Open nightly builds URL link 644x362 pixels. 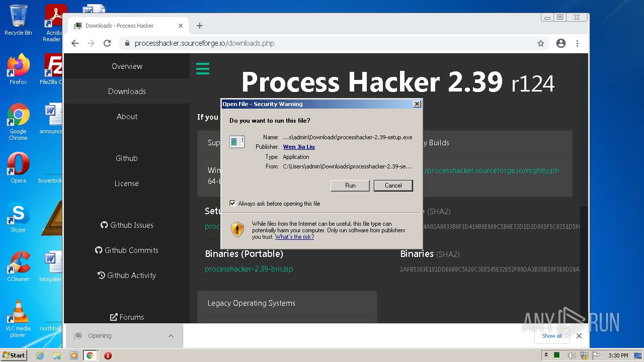click(x=491, y=170)
